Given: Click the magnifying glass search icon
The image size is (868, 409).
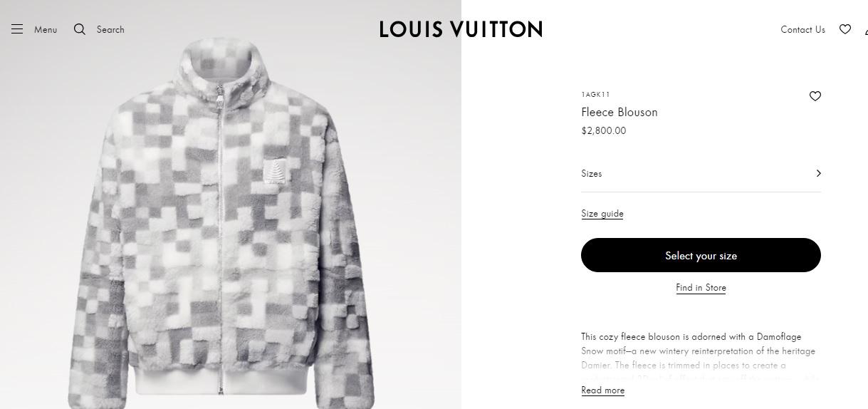Looking at the screenshot, I should pyautogui.click(x=80, y=29).
